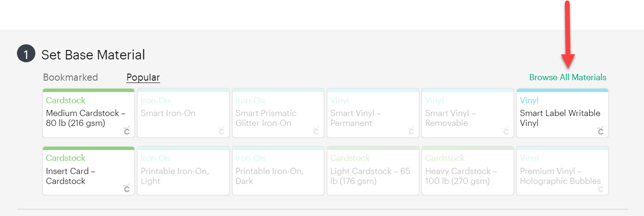Click Cricut logo icon on Medium Cardstock tile

pos(126,131)
